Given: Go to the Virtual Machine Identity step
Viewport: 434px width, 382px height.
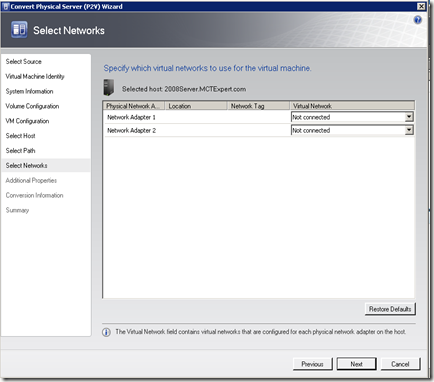Looking at the screenshot, I should point(35,76).
